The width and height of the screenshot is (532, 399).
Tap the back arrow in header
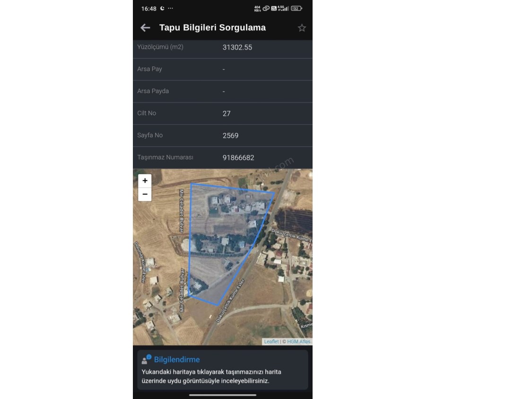click(145, 28)
